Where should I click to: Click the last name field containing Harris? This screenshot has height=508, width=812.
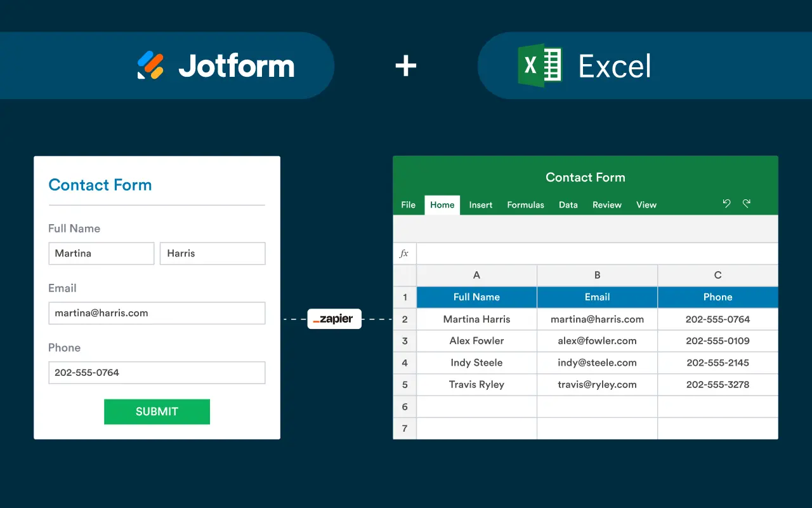coord(213,253)
